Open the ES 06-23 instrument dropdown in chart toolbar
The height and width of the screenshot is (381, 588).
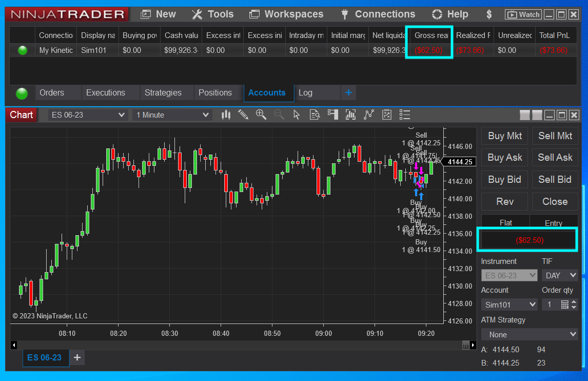(88, 115)
